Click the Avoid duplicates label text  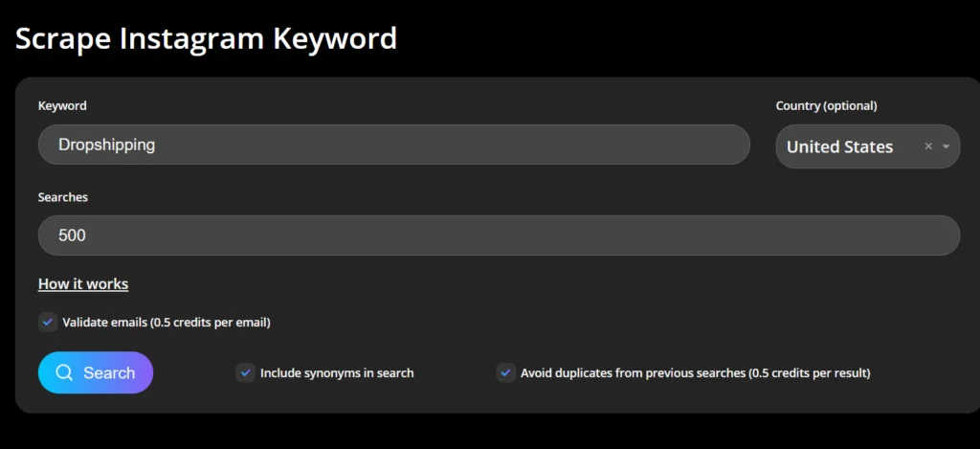(695, 372)
